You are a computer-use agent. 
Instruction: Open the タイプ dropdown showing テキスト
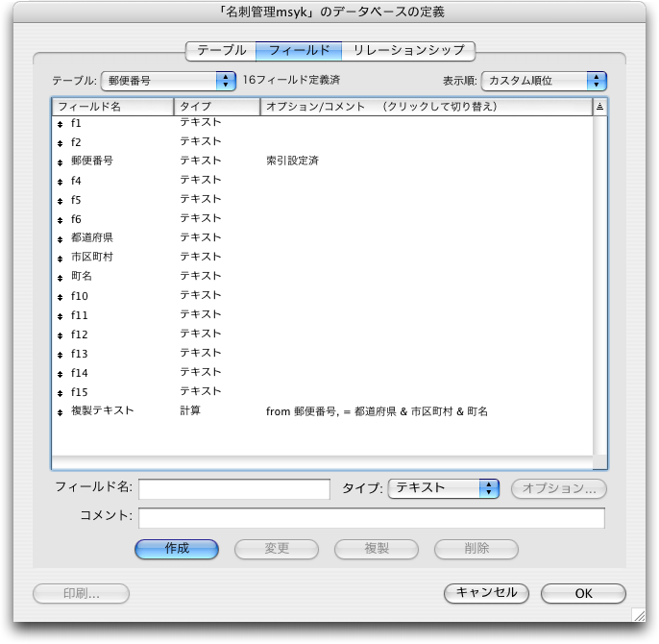tap(443, 488)
